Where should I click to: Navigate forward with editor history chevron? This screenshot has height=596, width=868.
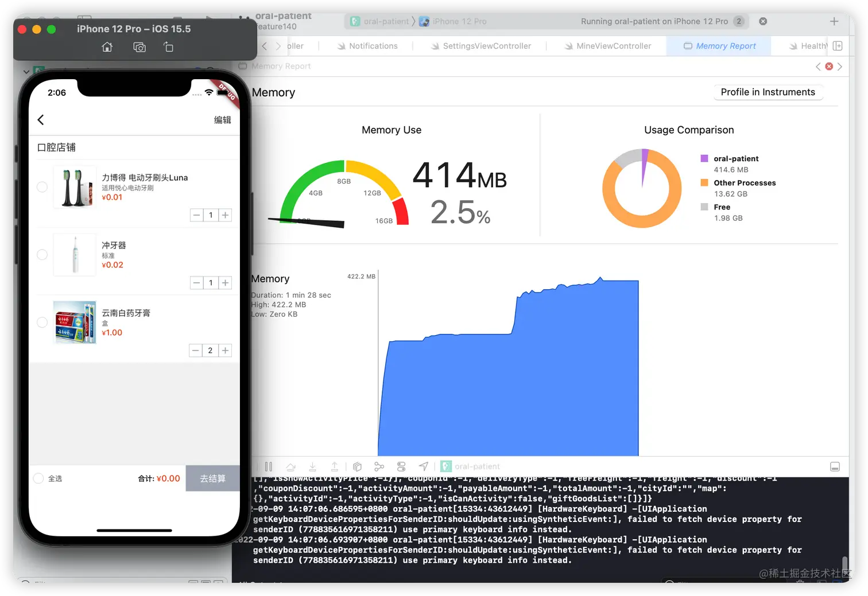278,46
